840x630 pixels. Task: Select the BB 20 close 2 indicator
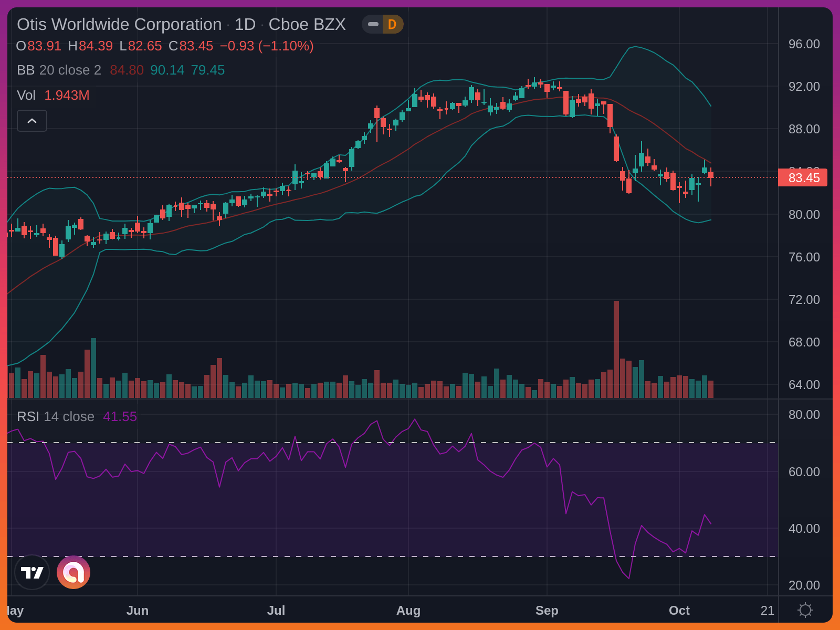[59, 70]
